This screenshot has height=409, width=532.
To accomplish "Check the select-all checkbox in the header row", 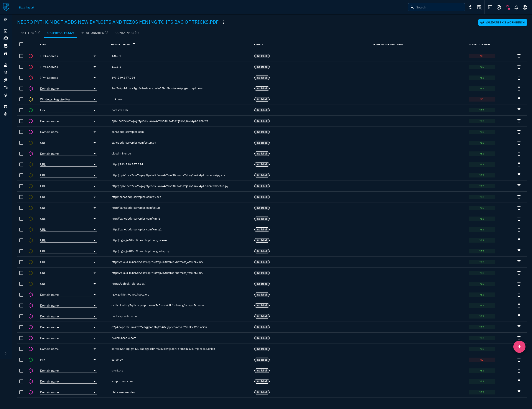I will click(x=21, y=44).
